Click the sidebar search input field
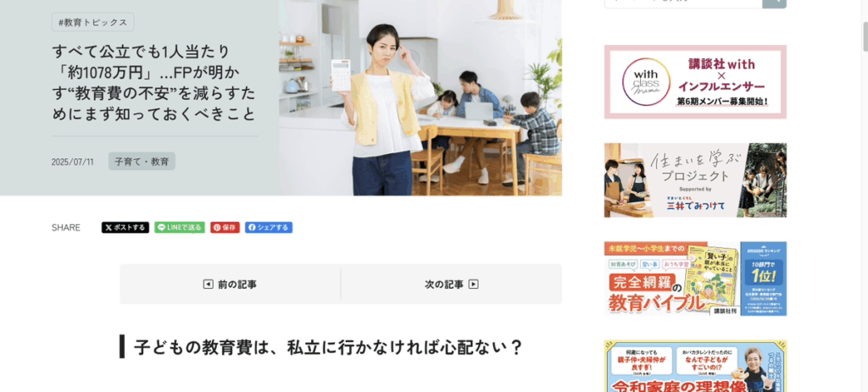Viewport: 868px width, 392px height. (x=682, y=3)
